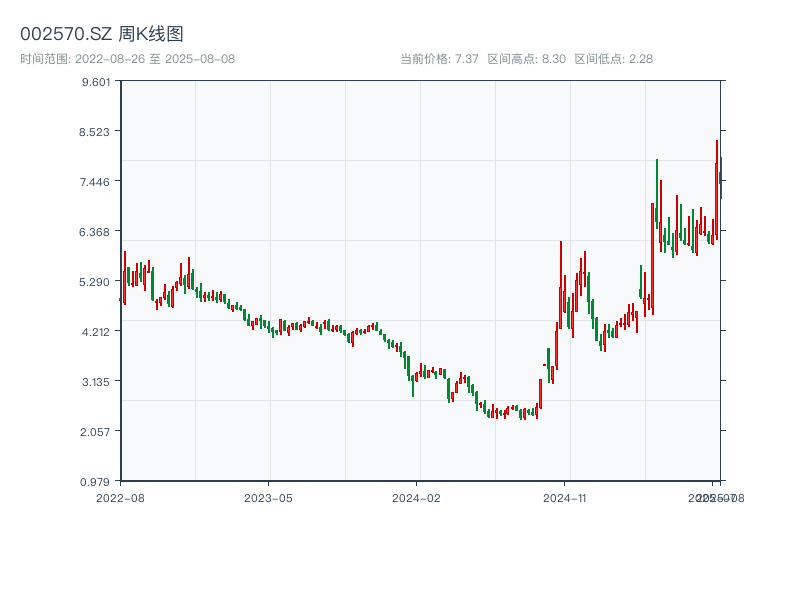Click y-axis value 5.290
Viewport: 800px width, 600px height.
pos(94,282)
